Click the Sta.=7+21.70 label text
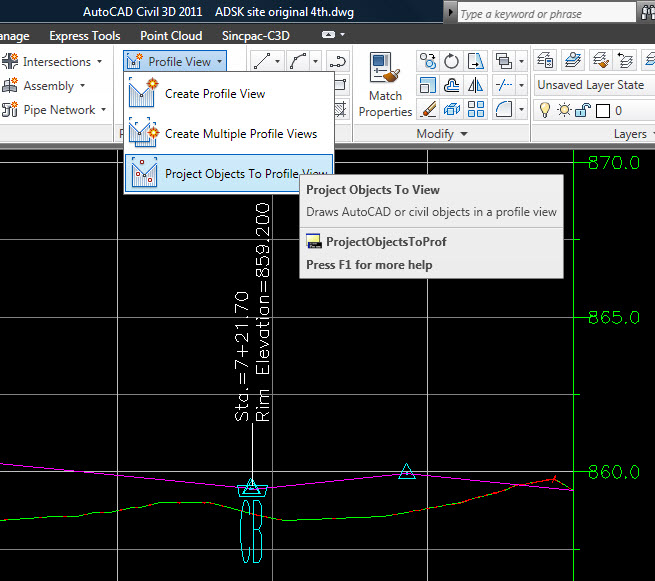Screen dimensions: 655x581 click(242, 356)
